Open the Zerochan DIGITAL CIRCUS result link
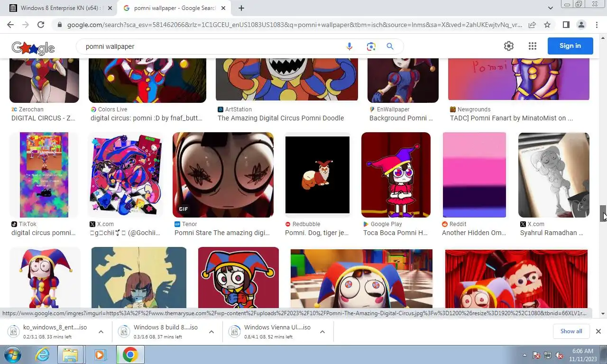 pos(43,118)
